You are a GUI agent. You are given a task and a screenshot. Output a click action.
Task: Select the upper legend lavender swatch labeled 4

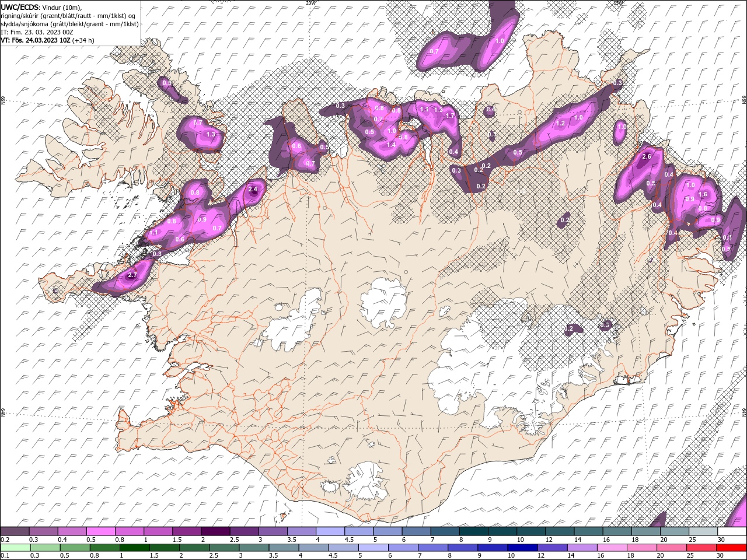[330, 531]
